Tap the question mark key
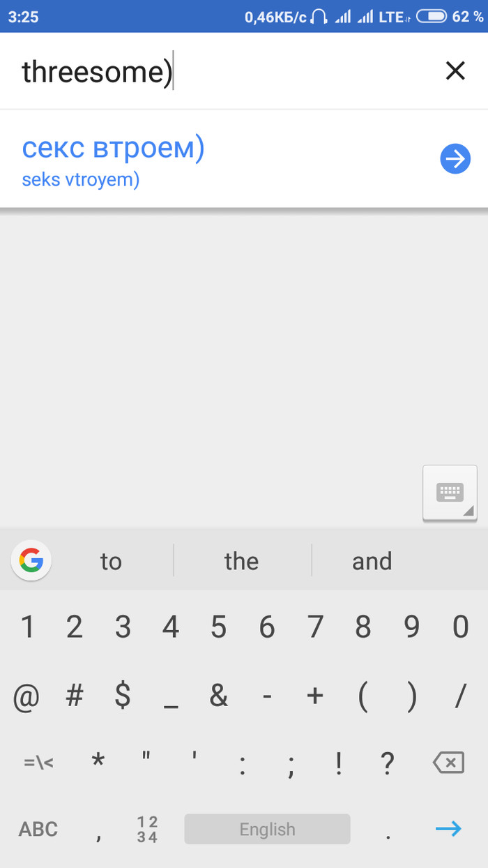Image resolution: width=488 pixels, height=868 pixels. [387, 763]
